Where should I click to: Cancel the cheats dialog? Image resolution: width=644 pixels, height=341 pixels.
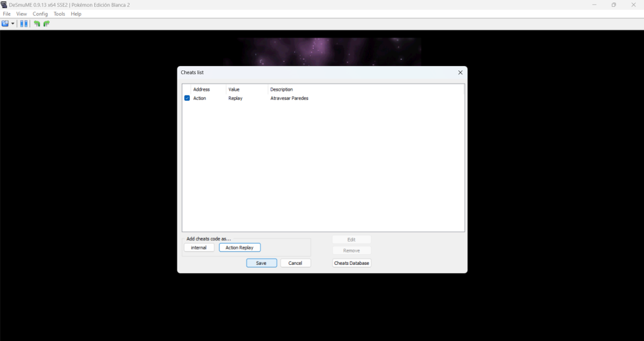click(296, 263)
